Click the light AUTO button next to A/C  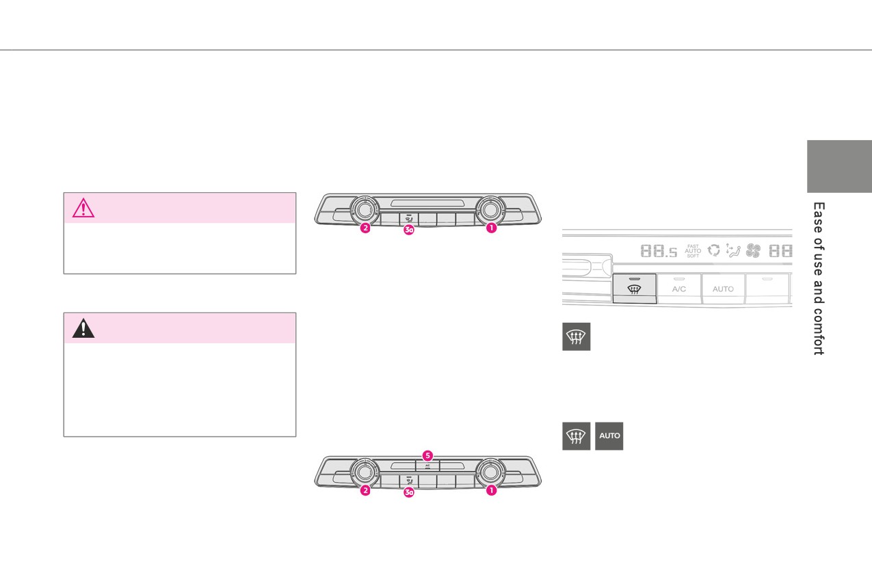click(723, 289)
